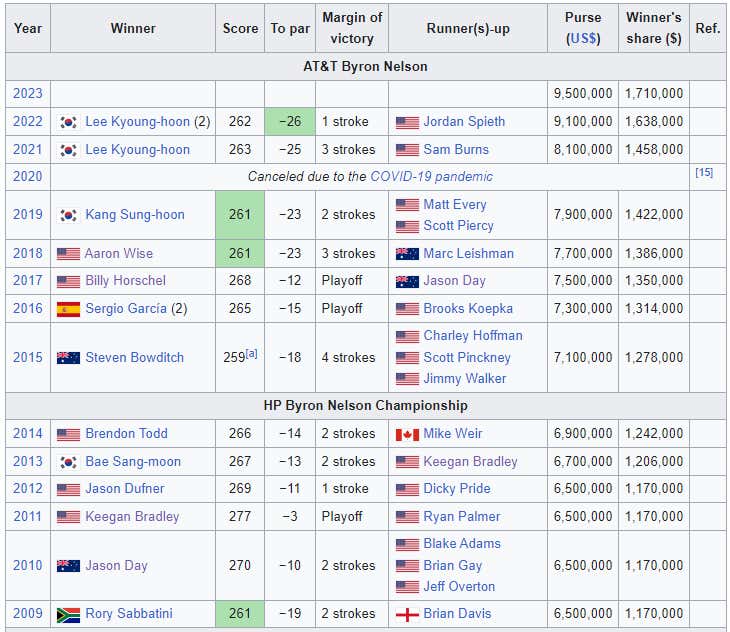Open runner-up Sam Burns' page
The image size is (730, 632).
[456, 149]
